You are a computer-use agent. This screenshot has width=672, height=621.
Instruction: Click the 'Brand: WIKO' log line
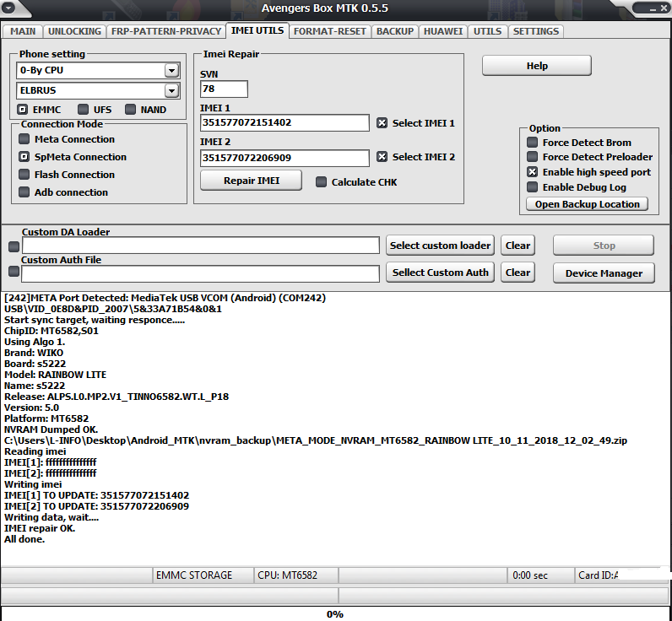coord(34,353)
